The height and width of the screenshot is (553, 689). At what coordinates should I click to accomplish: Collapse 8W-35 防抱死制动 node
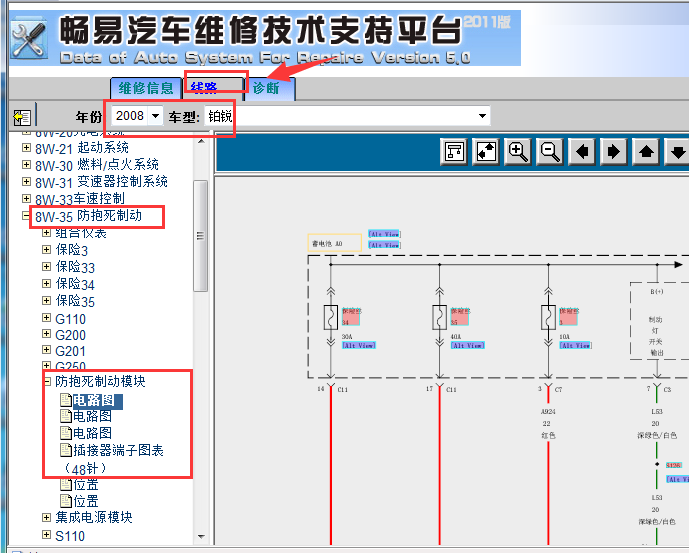click(26, 216)
